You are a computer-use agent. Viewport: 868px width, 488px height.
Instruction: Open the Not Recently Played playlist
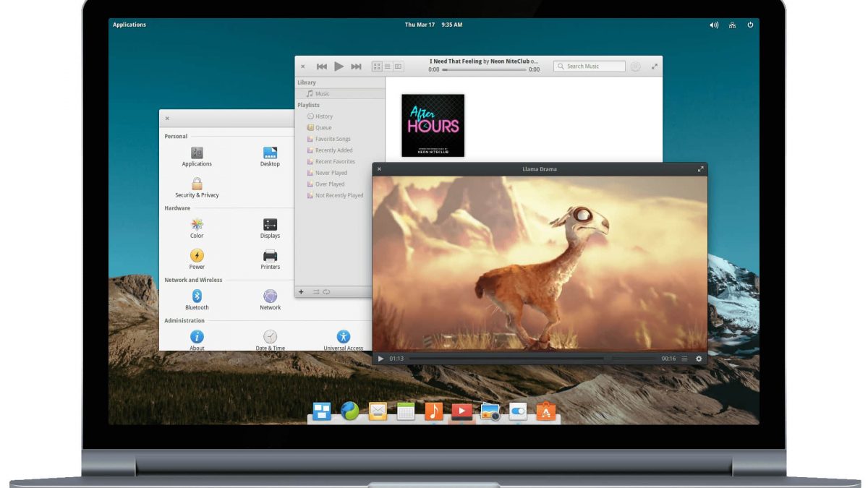click(340, 195)
